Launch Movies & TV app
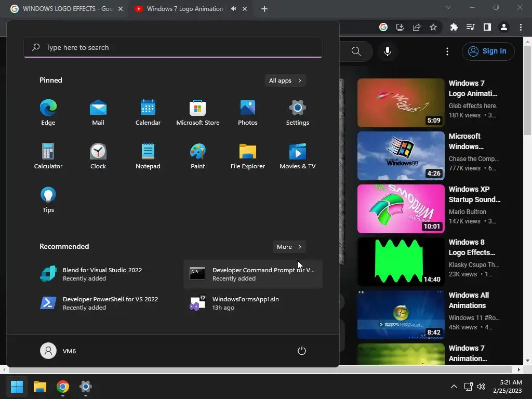Viewport: 532px width, 399px height. tap(298, 156)
